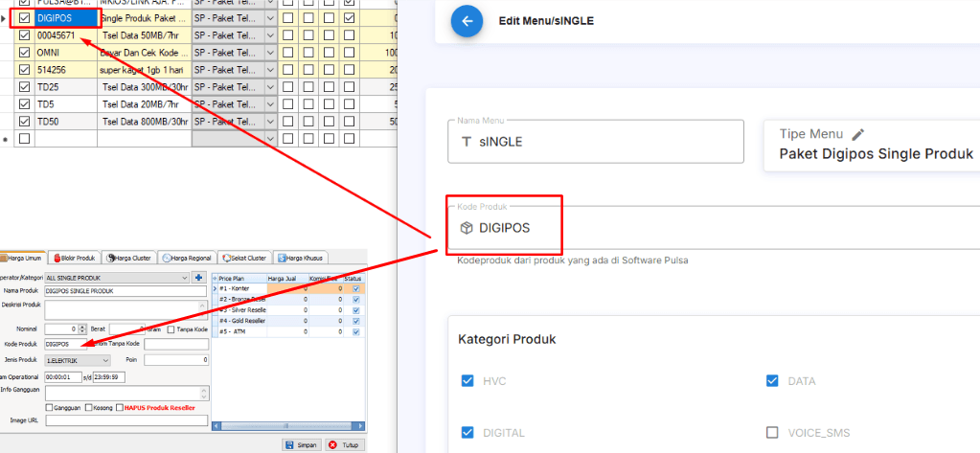Viewport: 980px width, 453px height.
Task: Uncheck the DATA category checkbox
Action: (x=772, y=381)
